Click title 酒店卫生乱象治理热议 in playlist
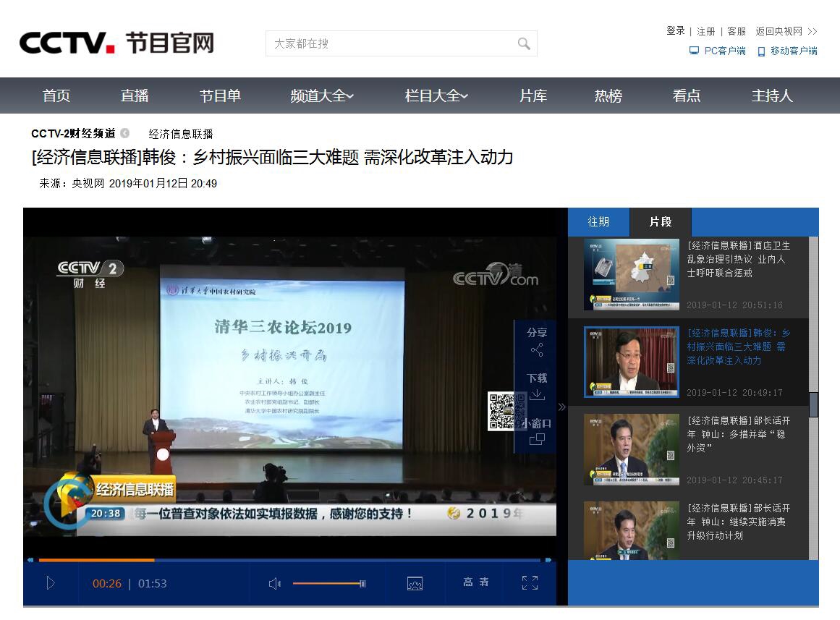Viewport: 840px width, 620px height. coord(739,260)
